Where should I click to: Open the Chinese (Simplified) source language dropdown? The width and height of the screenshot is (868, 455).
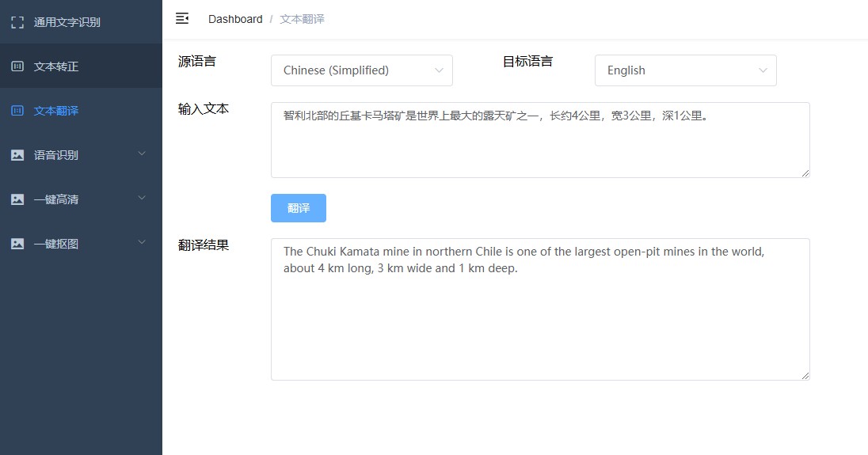pos(361,70)
